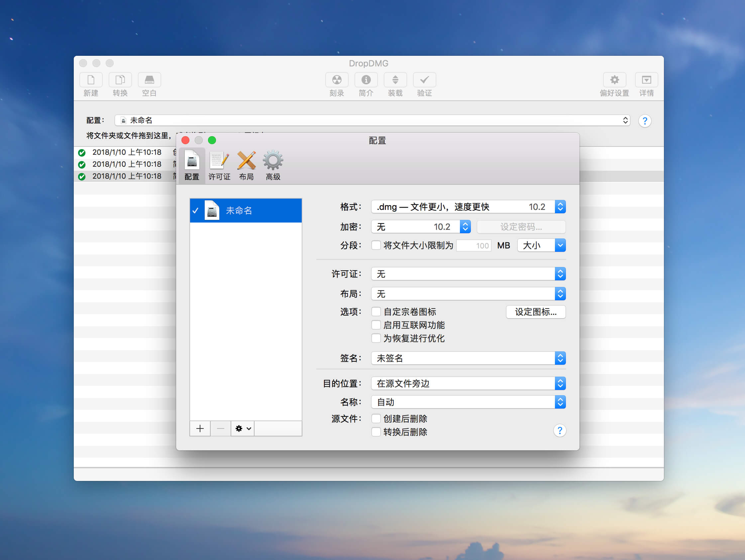Click the 新建 new document icon
This screenshot has height=560, width=745.
coord(91,80)
